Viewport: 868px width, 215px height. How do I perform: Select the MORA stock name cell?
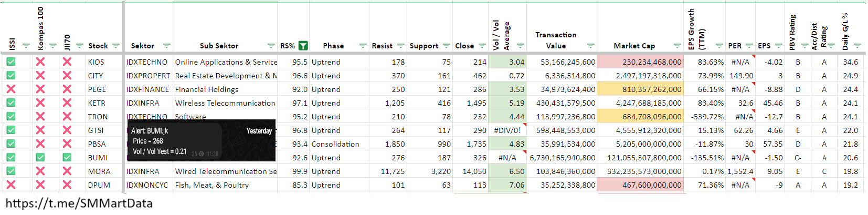coord(99,171)
